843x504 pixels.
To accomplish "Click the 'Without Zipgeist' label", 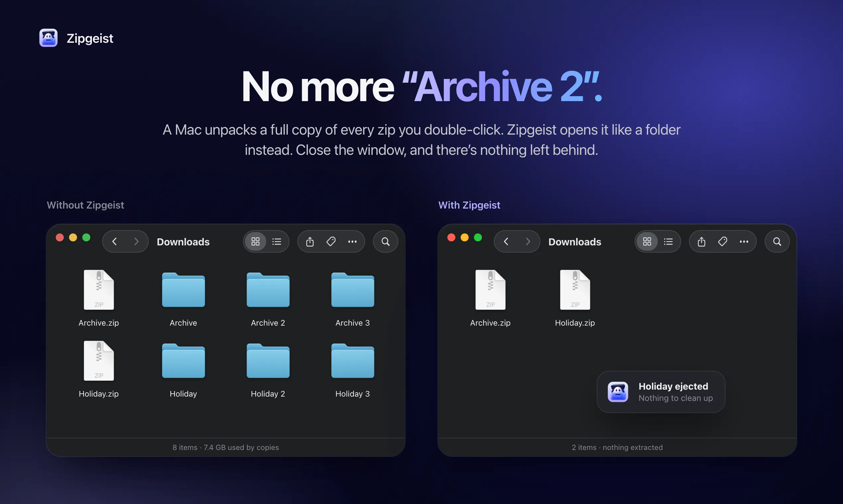I will click(85, 205).
